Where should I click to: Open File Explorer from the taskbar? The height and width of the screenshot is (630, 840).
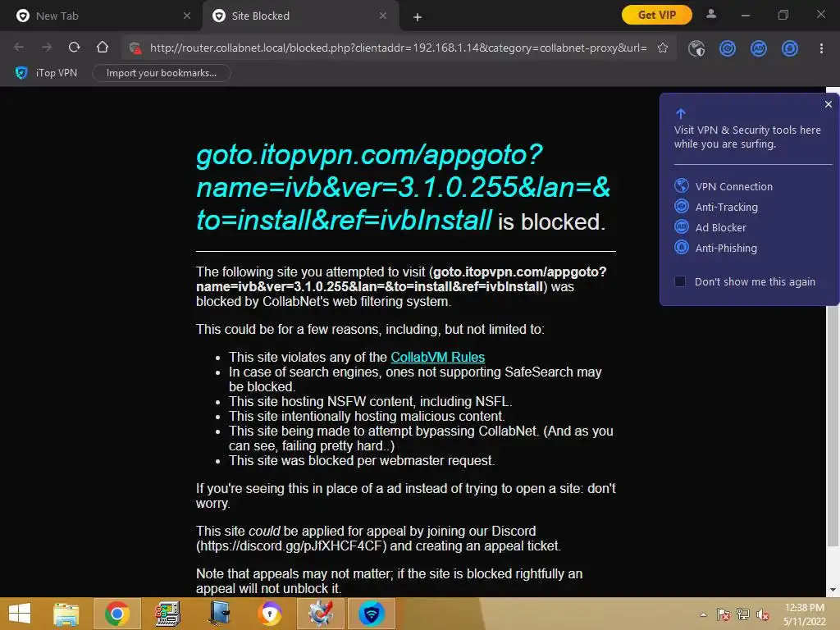66,614
